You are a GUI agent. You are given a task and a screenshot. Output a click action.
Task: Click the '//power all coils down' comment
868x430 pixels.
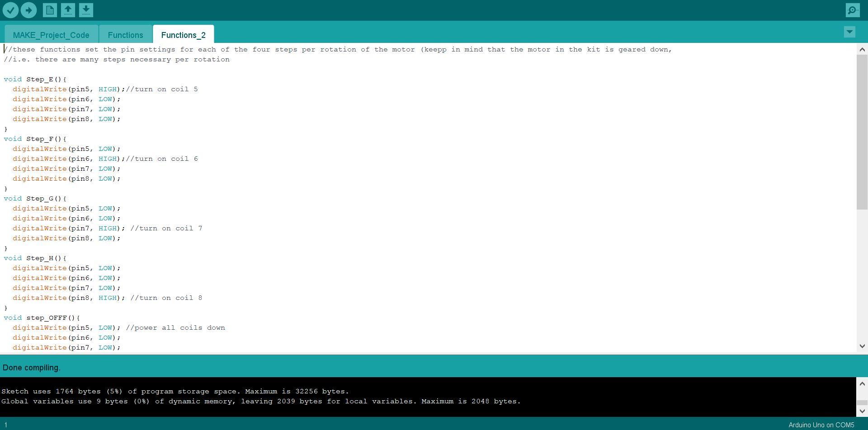(175, 327)
